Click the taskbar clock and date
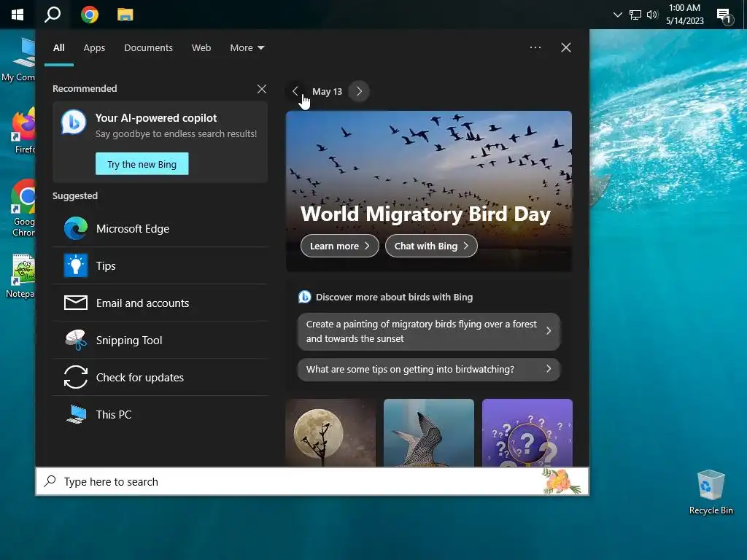 [x=684, y=15]
